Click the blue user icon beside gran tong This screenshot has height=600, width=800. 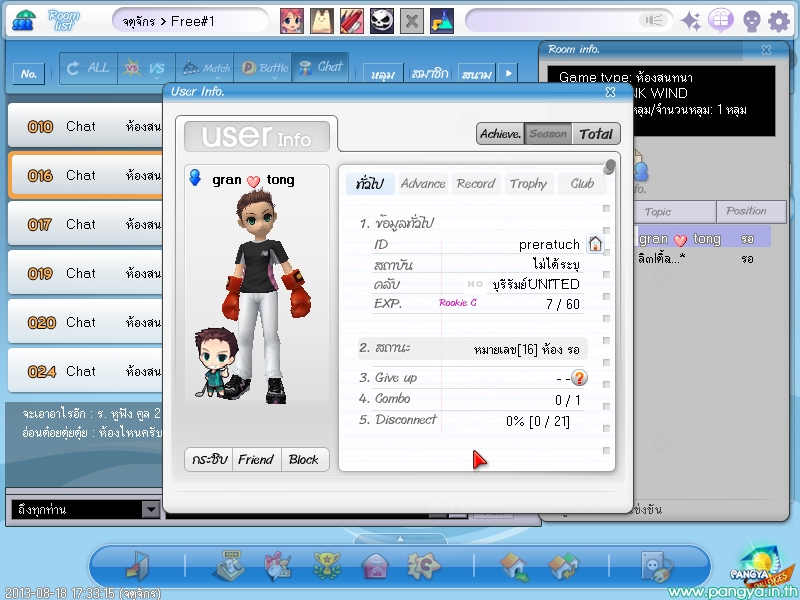click(195, 178)
